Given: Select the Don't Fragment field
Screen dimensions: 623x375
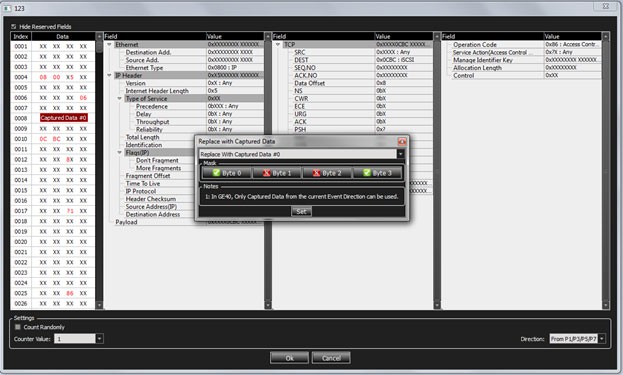Looking at the screenshot, I should click(157, 160).
